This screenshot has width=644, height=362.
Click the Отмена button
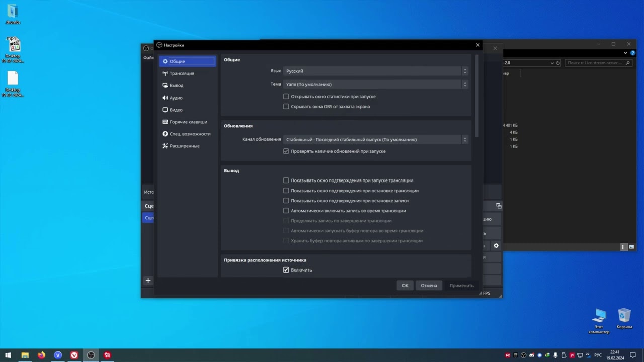click(429, 285)
